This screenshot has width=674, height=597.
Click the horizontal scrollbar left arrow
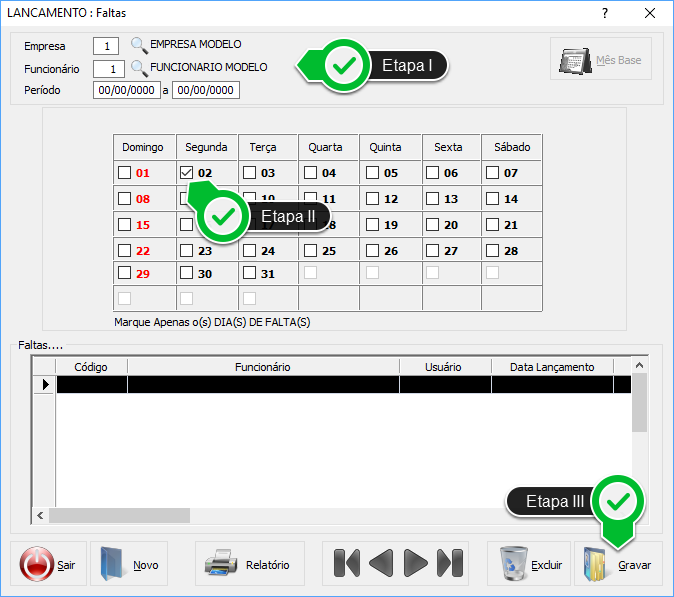(41, 516)
